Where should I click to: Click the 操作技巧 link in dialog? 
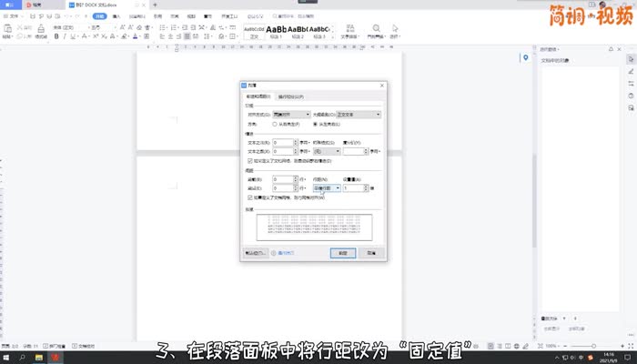coord(285,253)
